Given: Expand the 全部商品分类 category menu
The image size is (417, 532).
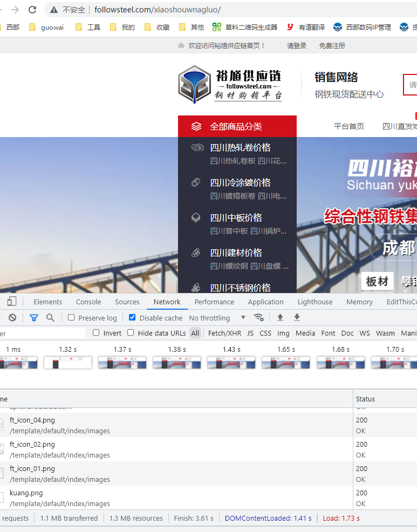Looking at the screenshot, I should (237, 126).
